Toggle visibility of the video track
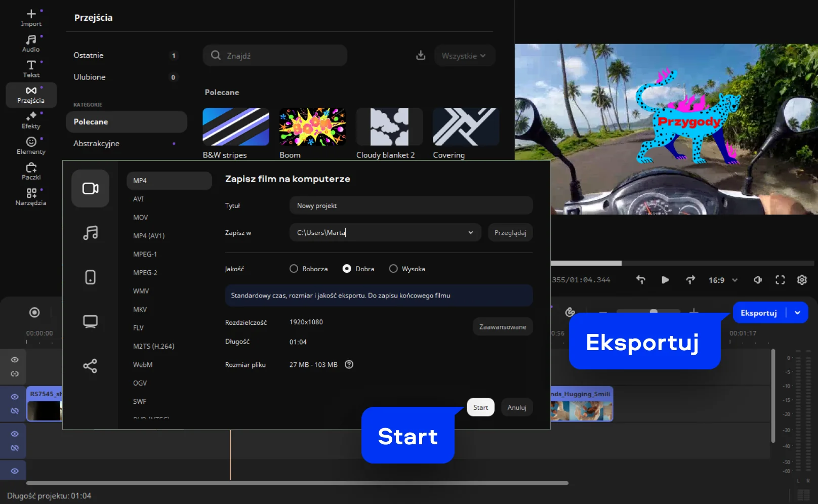Viewport: 818px width, 504px height. tap(15, 397)
